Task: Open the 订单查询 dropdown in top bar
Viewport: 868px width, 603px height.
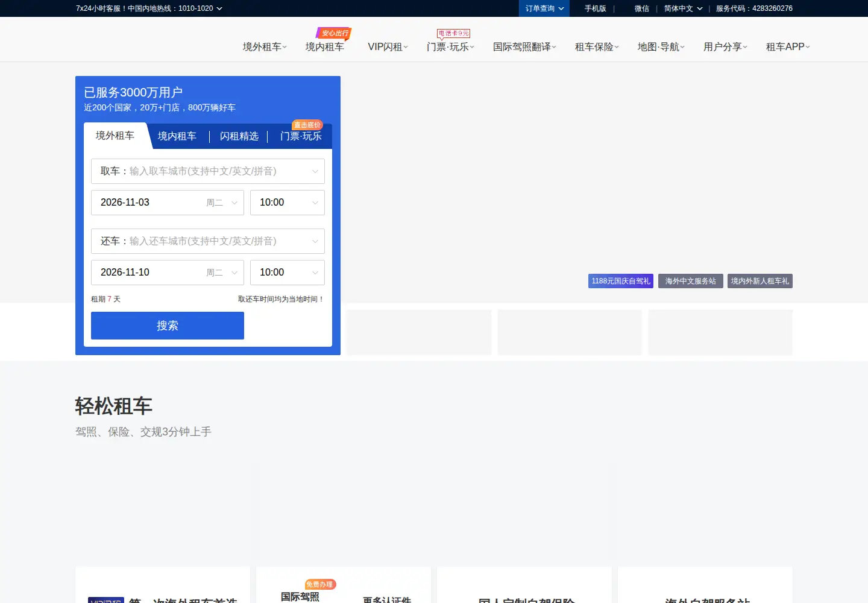Action: [x=544, y=8]
